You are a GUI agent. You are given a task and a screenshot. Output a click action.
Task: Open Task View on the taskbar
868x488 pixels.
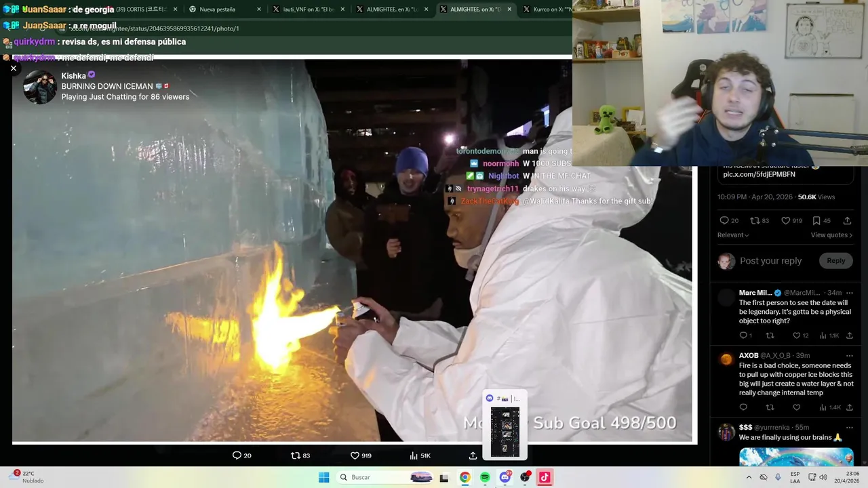click(444, 477)
